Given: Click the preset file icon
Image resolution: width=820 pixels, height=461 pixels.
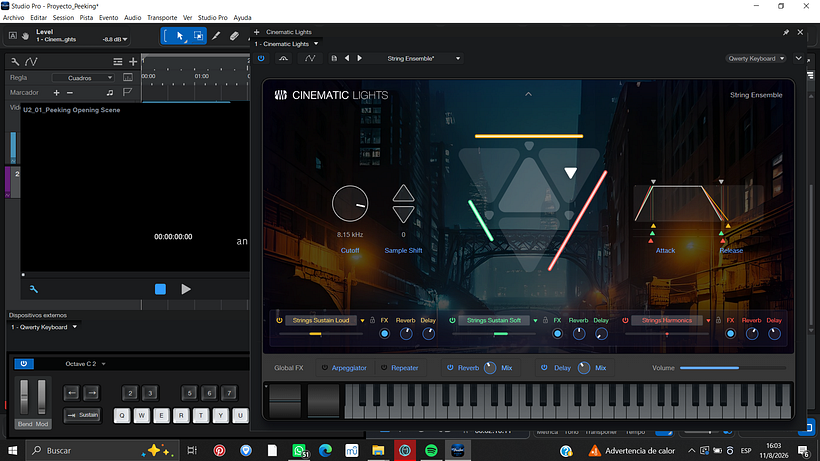Looking at the screenshot, I should point(334,59).
